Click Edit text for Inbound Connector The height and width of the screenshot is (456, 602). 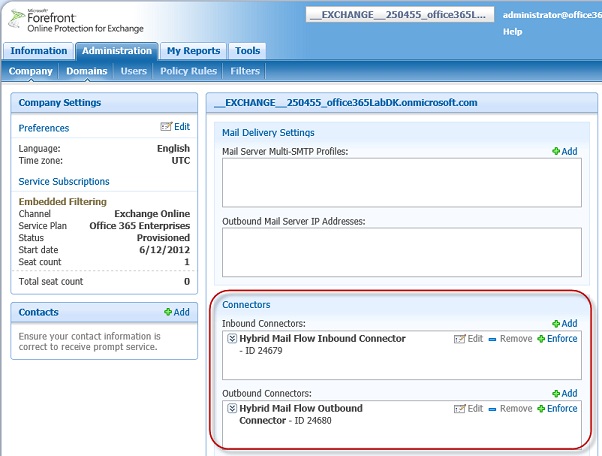(475, 339)
